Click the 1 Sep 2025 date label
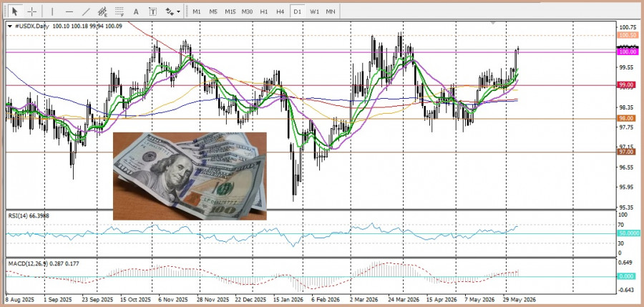Viewport: 644px width, 307px height. [x=59, y=299]
